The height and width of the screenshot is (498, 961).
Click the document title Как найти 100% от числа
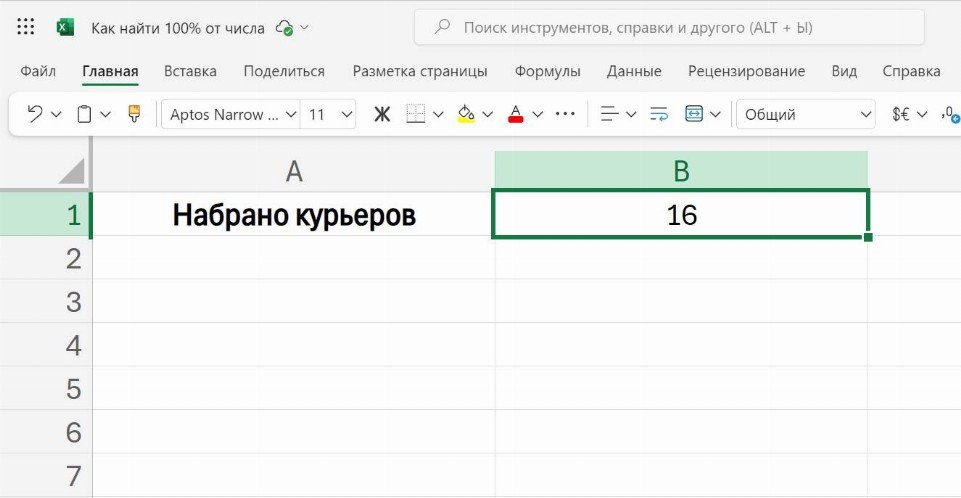coord(178,28)
